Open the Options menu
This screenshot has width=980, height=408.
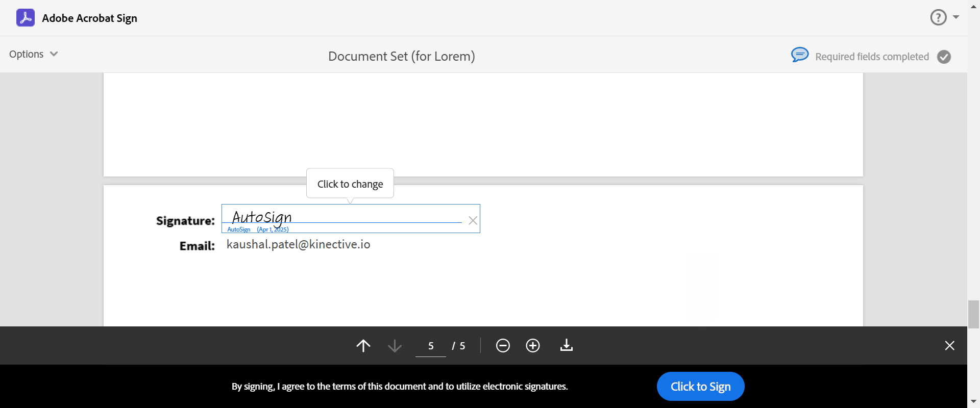(27, 54)
